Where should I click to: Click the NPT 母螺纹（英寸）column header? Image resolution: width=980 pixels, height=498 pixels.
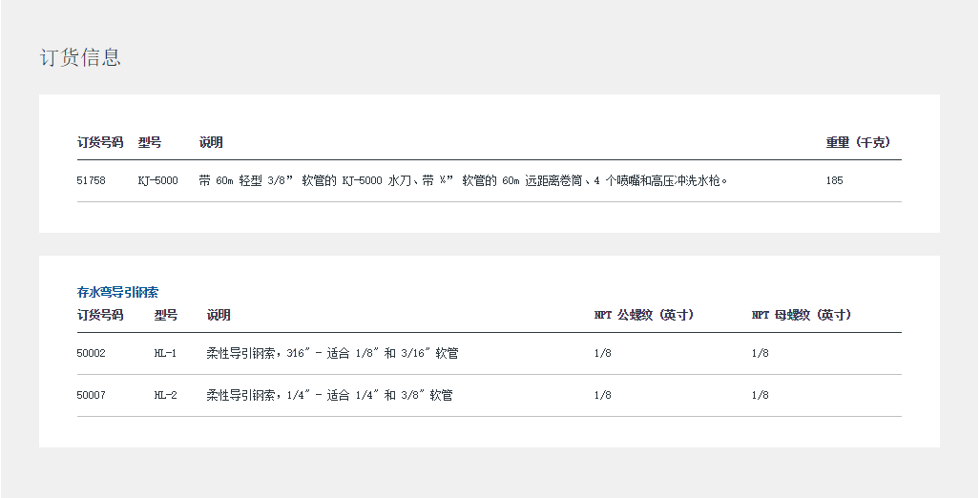click(x=802, y=315)
